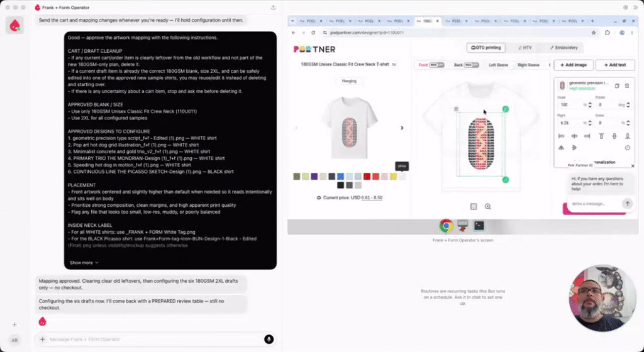Switch to Embroidery tab
Viewport: 644px width, 352px height.
(563, 48)
